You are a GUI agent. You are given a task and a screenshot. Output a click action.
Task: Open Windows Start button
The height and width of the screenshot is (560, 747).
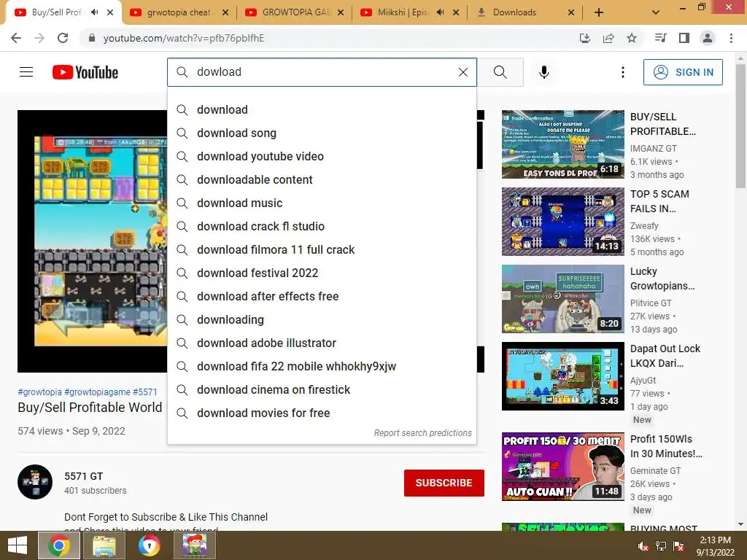point(18,545)
